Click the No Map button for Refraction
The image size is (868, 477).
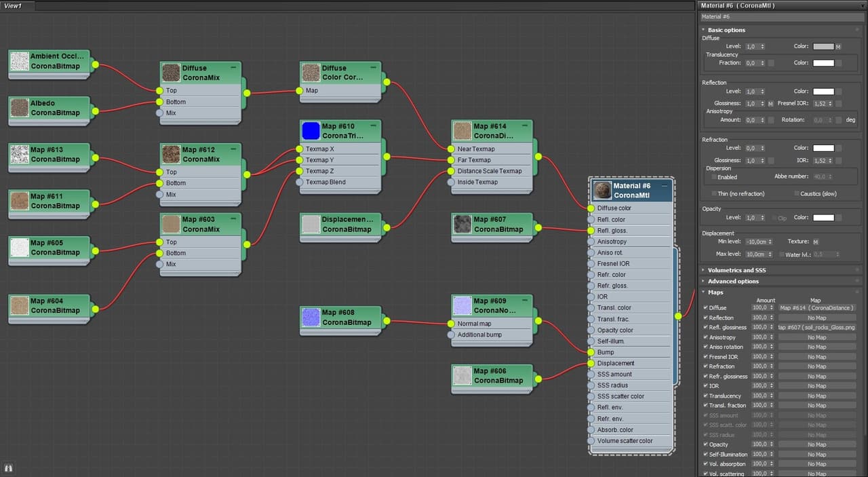(x=817, y=366)
